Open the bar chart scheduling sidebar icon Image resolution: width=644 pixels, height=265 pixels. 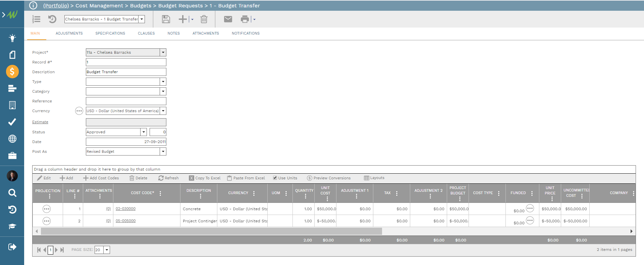coord(12,88)
